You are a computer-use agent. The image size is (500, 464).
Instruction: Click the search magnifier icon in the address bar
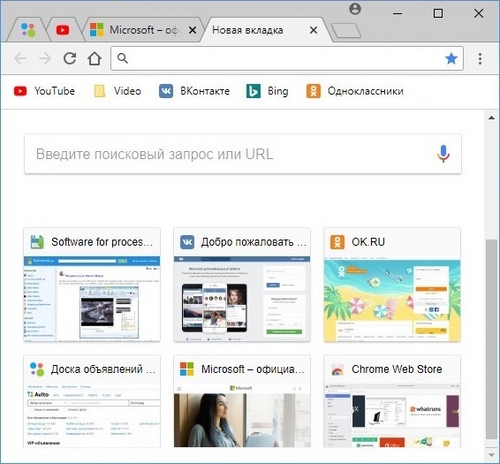pos(123,58)
